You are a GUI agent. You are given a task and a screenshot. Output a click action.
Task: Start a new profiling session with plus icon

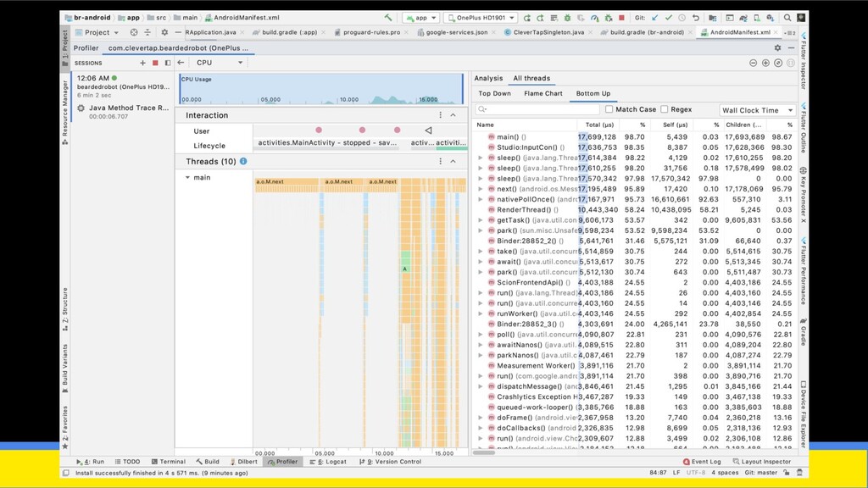pos(142,63)
